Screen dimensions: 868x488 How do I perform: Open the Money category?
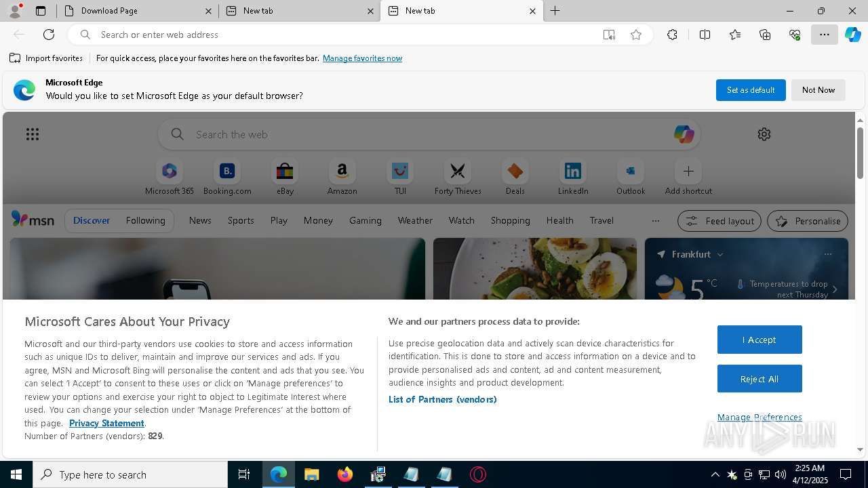coord(318,220)
